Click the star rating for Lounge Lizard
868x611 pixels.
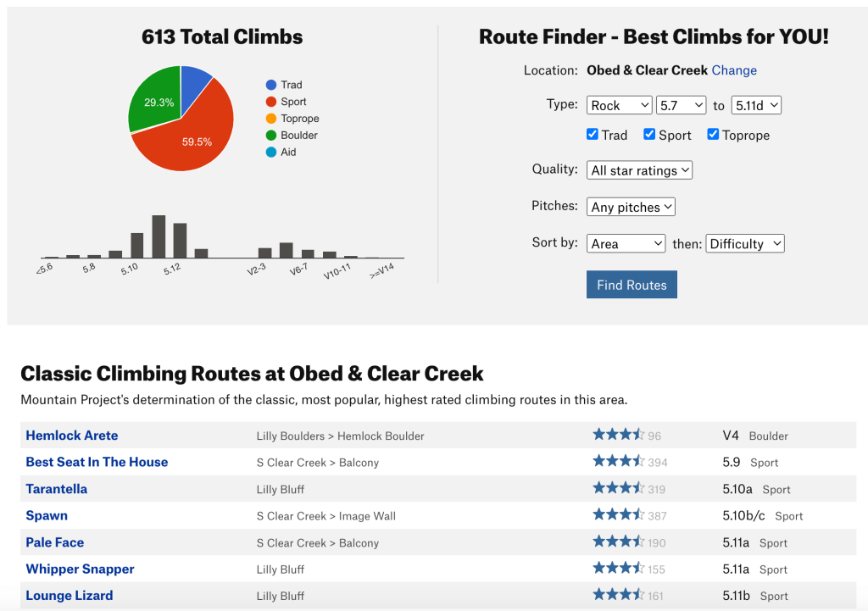(618, 595)
